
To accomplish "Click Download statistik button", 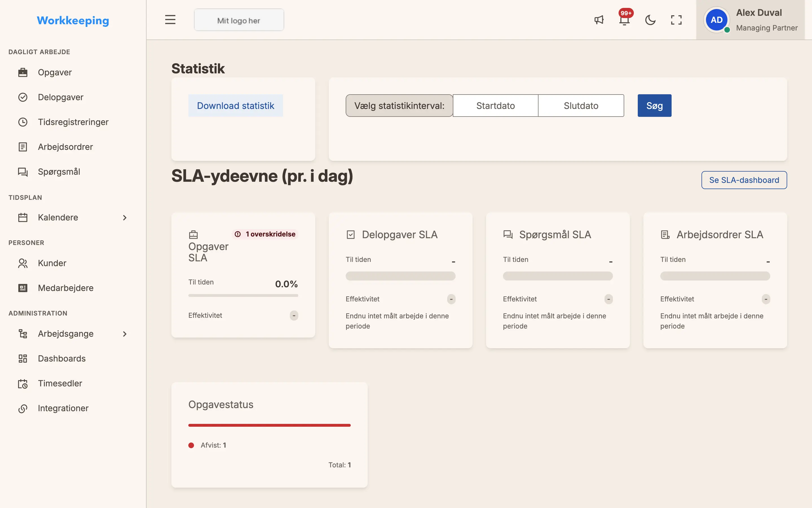I will point(235,106).
